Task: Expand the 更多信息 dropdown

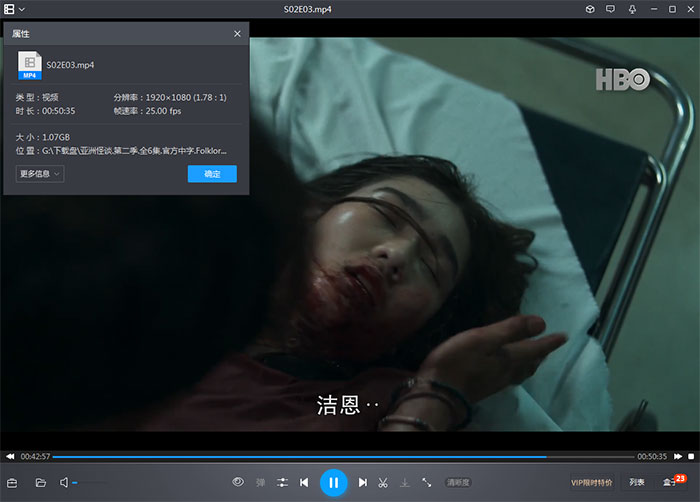Action: pyautogui.click(x=40, y=174)
